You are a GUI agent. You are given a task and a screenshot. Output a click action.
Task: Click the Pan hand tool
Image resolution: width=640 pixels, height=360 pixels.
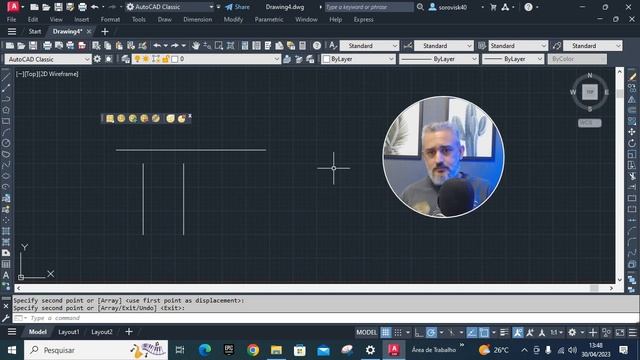pos(196,46)
